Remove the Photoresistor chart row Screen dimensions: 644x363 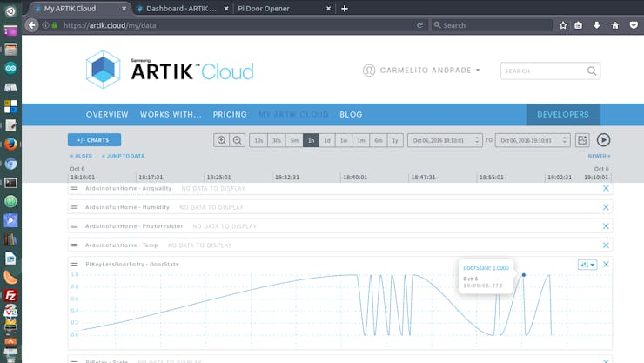606,226
